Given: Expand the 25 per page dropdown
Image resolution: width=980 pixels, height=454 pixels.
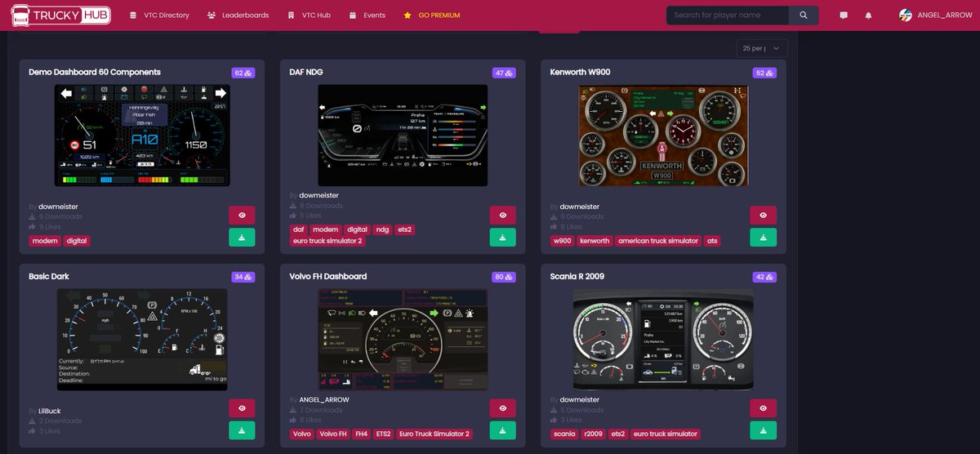Looking at the screenshot, I should pos(762,48).
